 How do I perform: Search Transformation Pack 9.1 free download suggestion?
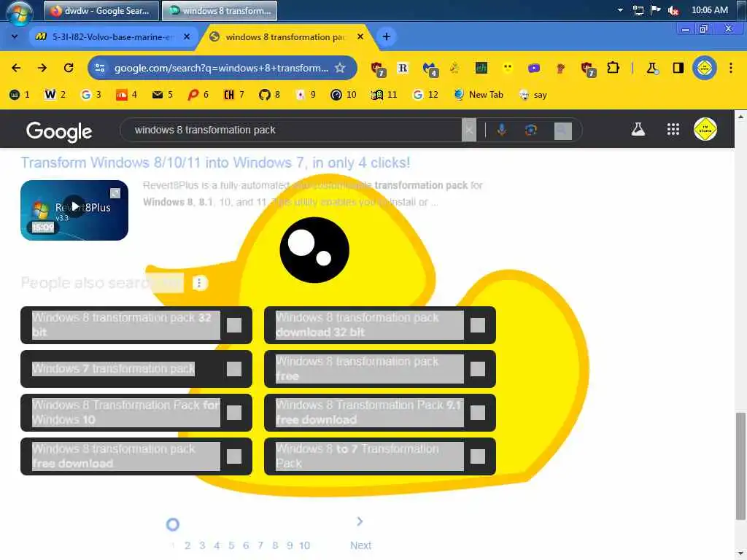pos(379,413)
